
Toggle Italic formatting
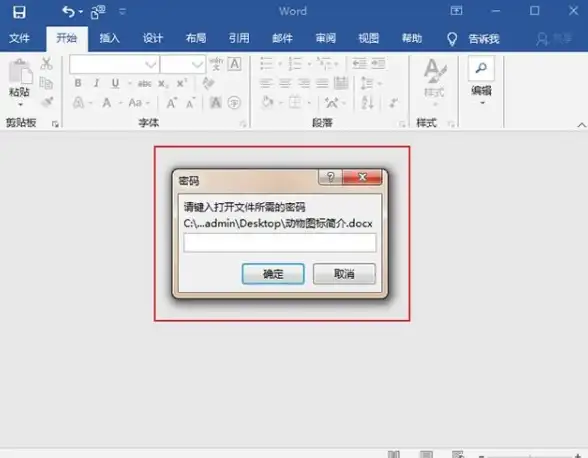click(96, 83)
